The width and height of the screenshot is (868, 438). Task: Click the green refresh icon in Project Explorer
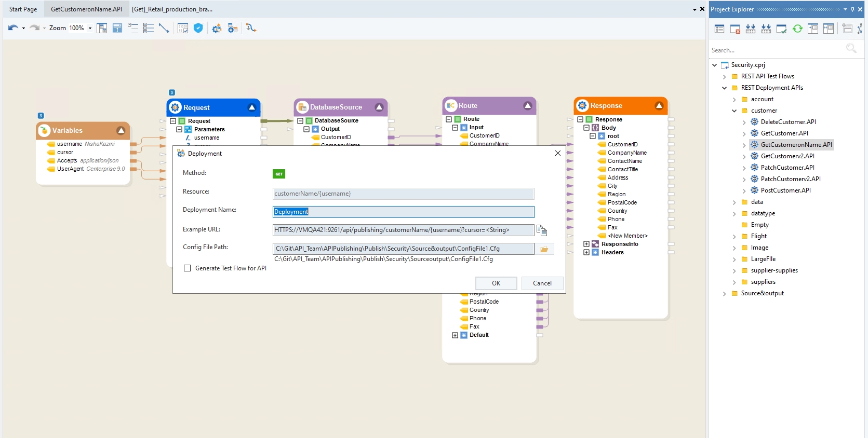coord(797,29)
